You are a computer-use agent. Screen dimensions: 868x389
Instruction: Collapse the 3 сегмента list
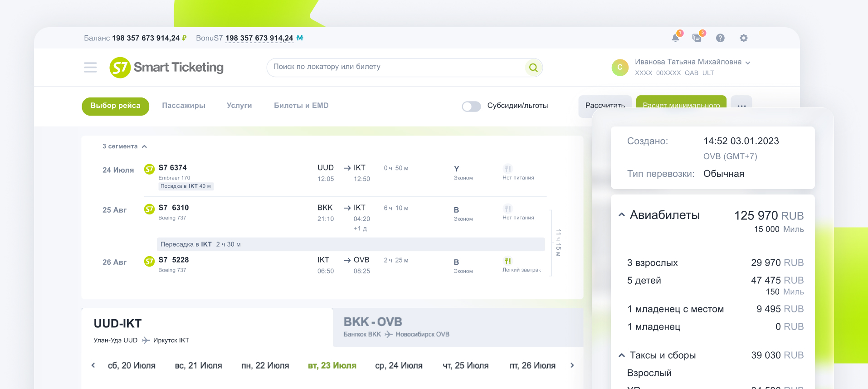pyautogui.click(x=144, y=146)
